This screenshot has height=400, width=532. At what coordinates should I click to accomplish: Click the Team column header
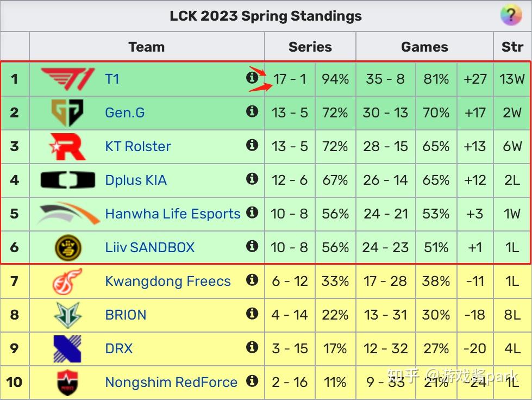[147, 47]
